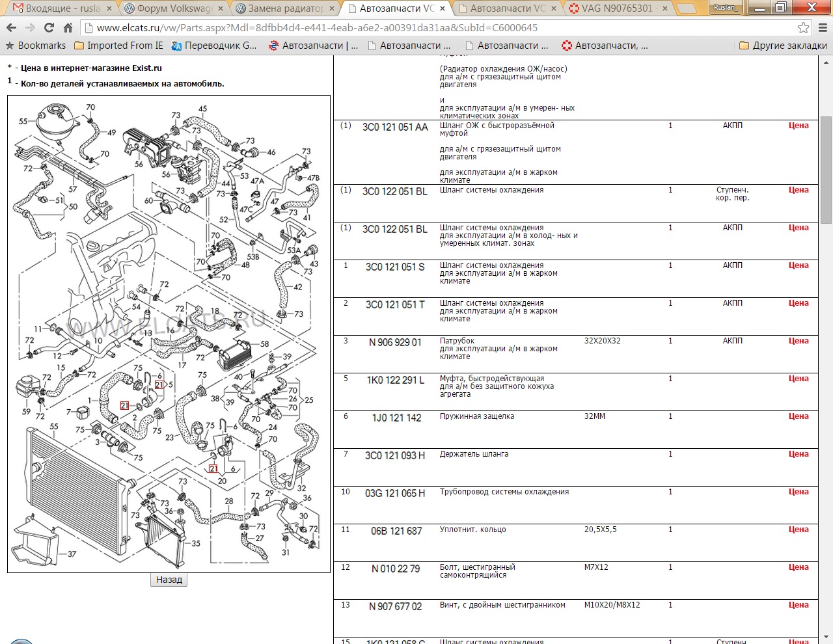
Task: Click 'Цена' link for part 1J0 121 142
Action: pyautogui.click(x=799, y=416)
